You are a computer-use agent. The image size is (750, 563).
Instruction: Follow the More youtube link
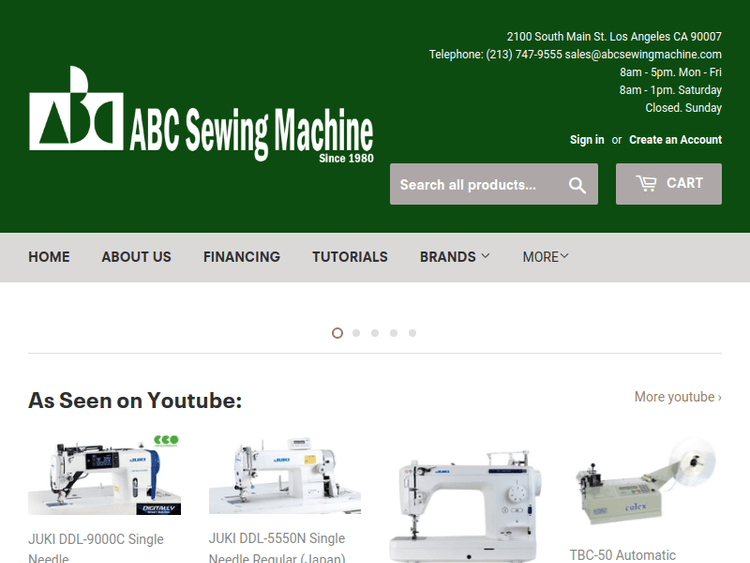pyautogui.click(x=678, y=397)
